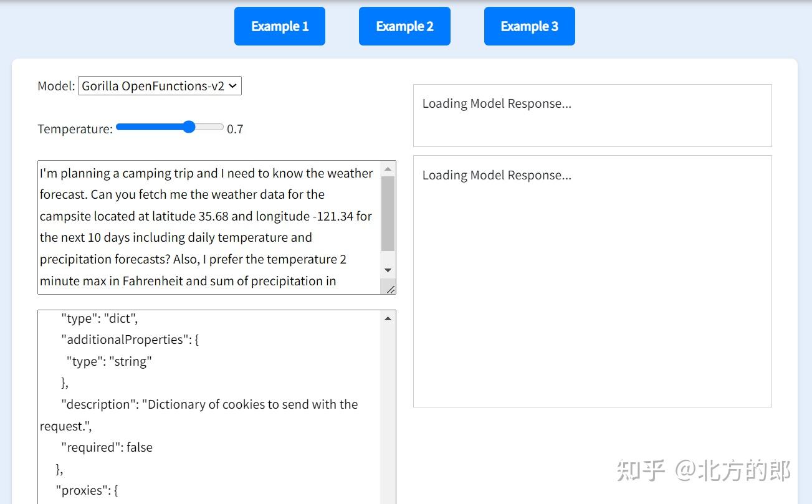Screen dimensions: 812x504
Task: Click the Model label text
Action: (x=55, y=86)
